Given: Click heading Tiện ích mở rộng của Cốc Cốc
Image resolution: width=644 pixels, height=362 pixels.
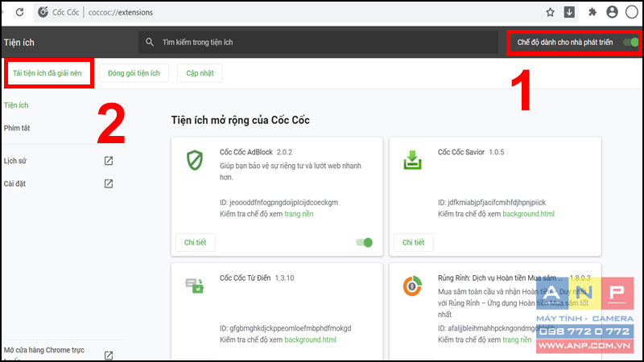Looking at the screenshot, I should click(240, 120).
